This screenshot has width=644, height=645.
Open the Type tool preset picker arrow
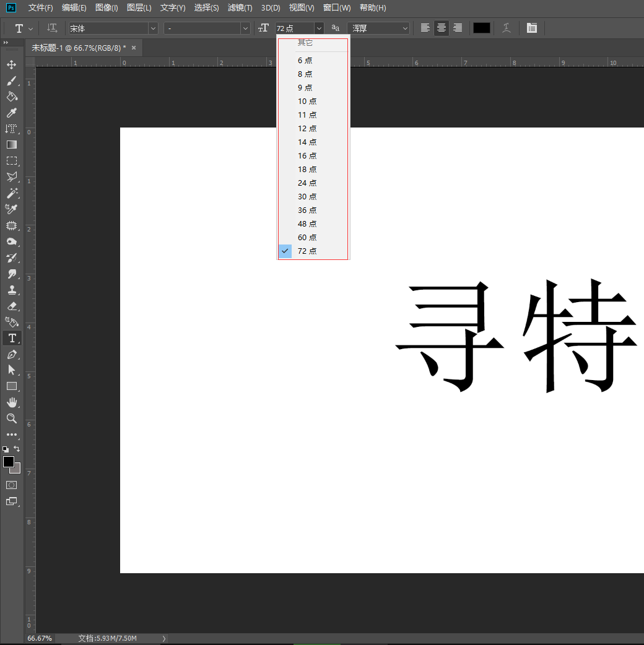click(x=30, y=29)
